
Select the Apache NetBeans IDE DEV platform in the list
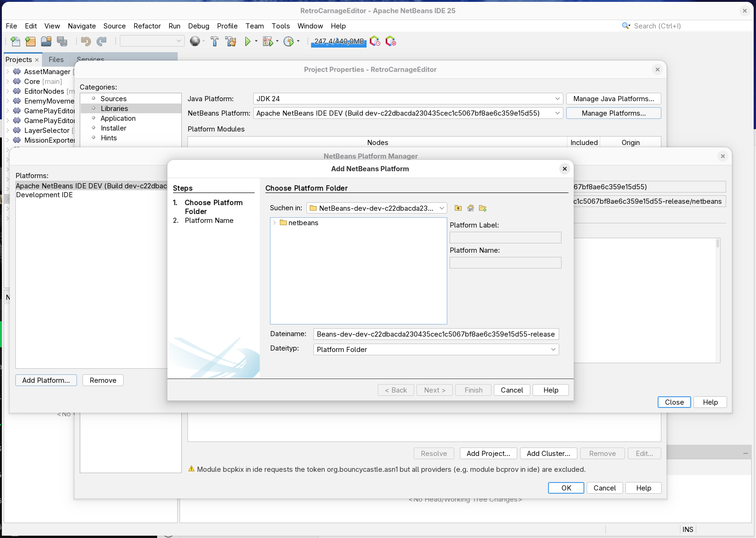(x=91, y=186)
